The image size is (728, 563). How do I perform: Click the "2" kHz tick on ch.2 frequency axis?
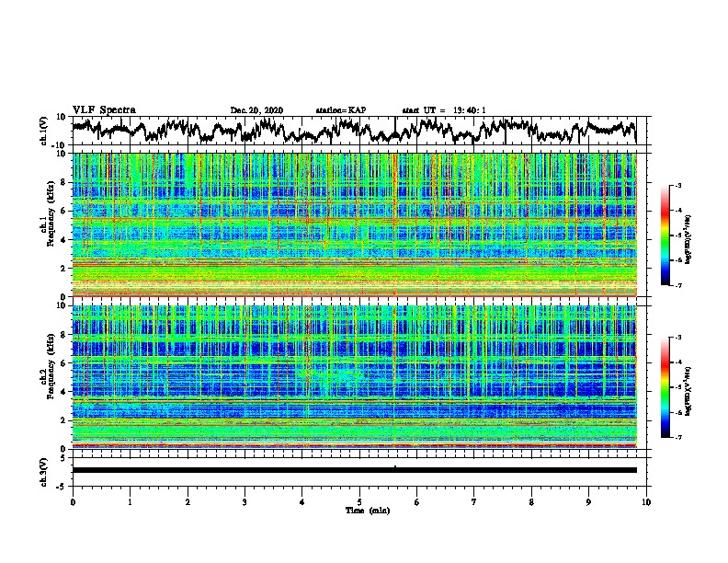tap(64, 420)
